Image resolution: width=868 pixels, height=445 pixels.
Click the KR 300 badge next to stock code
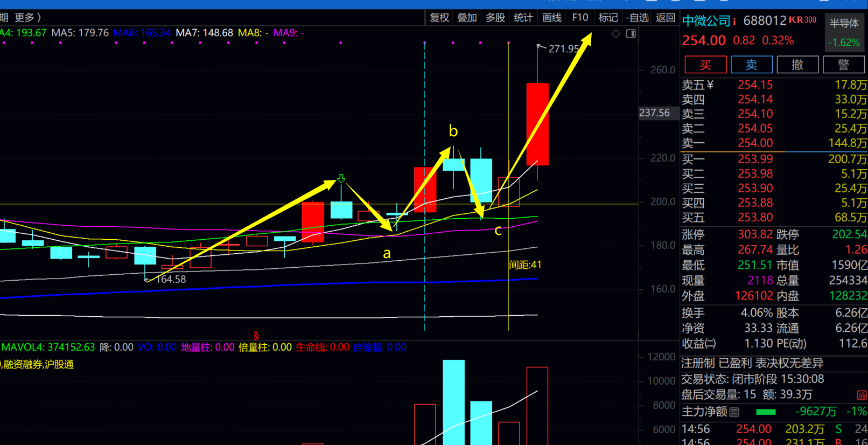coord(802,20)
